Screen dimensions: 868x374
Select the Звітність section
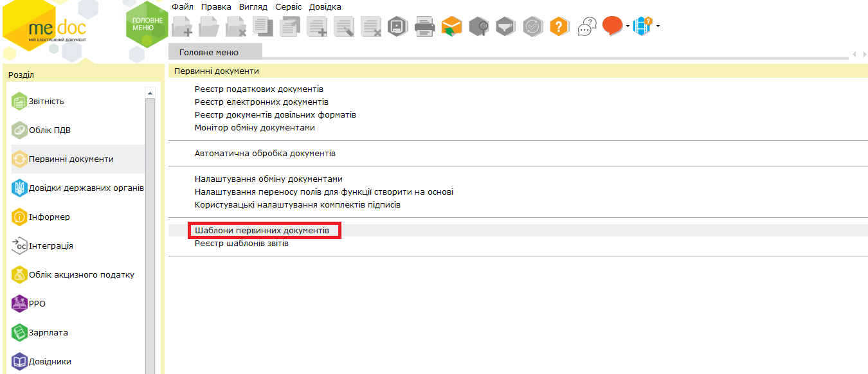[x=78, y=101]
